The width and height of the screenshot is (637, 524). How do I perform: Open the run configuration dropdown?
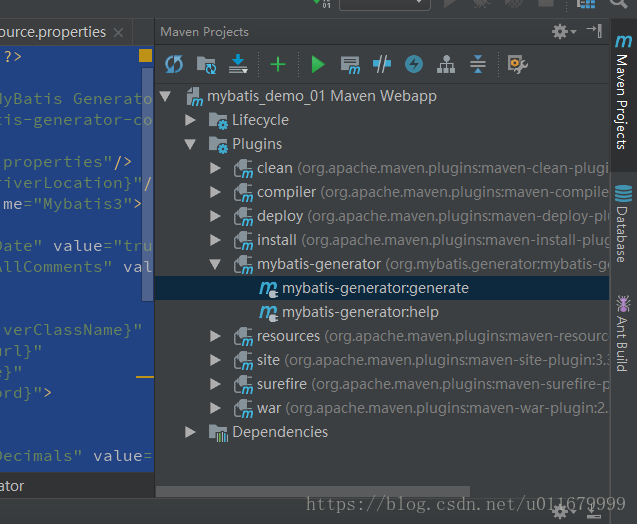click(x=385, y=5)
